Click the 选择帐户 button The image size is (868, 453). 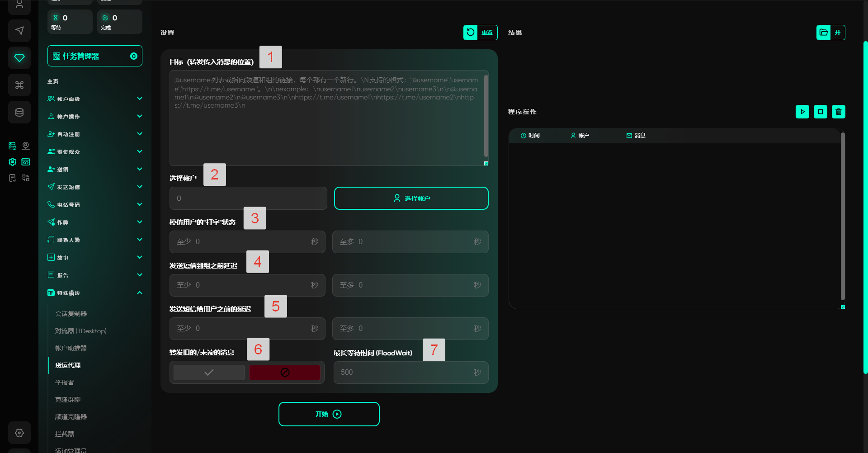[411, 198]
